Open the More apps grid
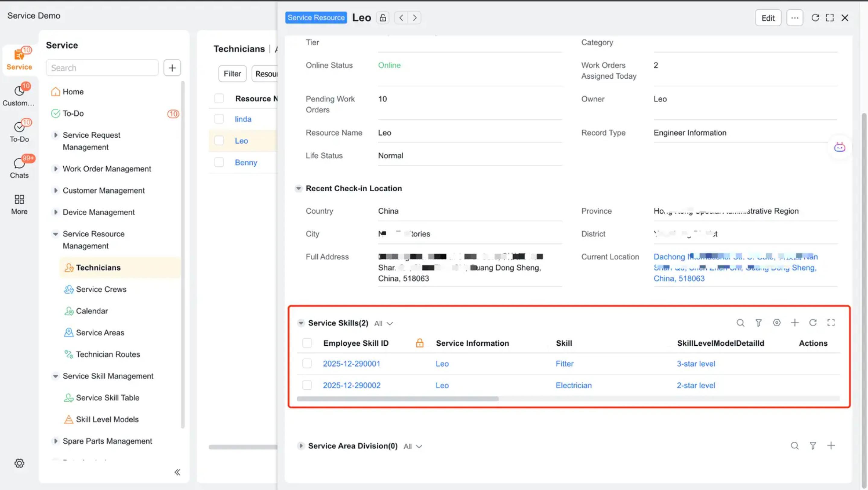 coord(19,204)
